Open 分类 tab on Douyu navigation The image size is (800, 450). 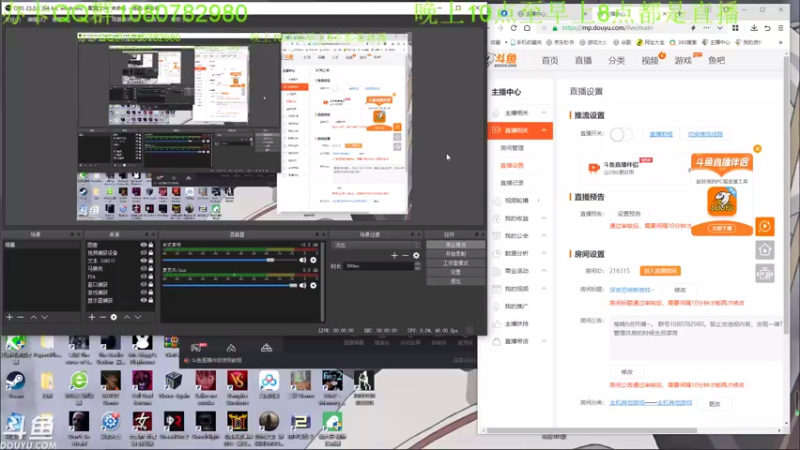pyautogui.click(x=616, y=61)
